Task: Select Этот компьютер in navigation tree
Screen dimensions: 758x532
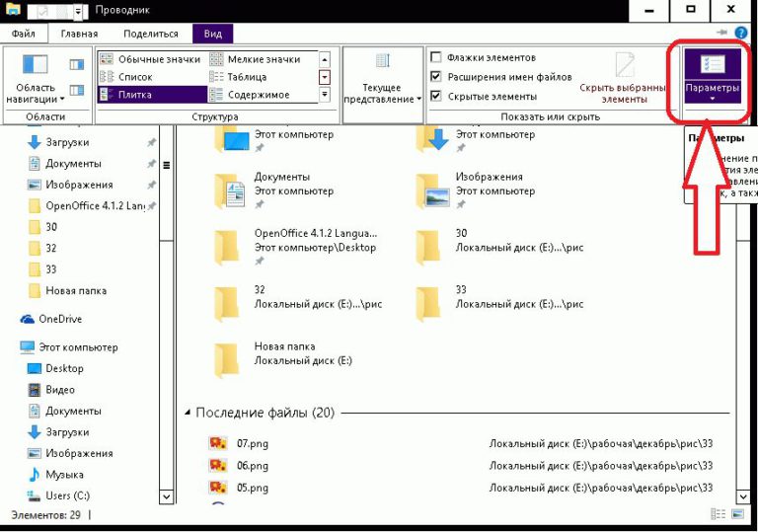Action: coord(69,347)
